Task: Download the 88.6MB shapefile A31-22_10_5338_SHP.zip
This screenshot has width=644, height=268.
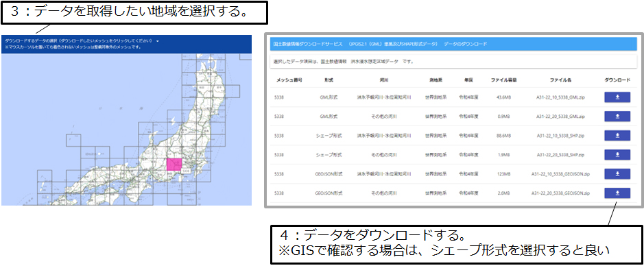Action: tap(617, 136)
